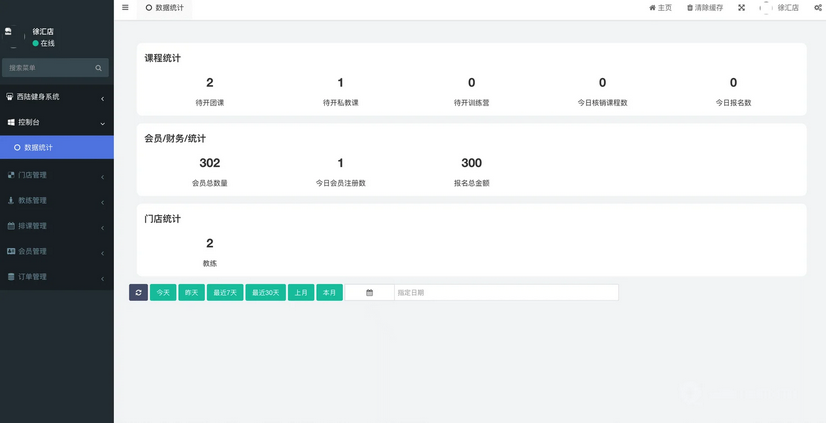Filter statistics by 本月

tap(329, 292)
